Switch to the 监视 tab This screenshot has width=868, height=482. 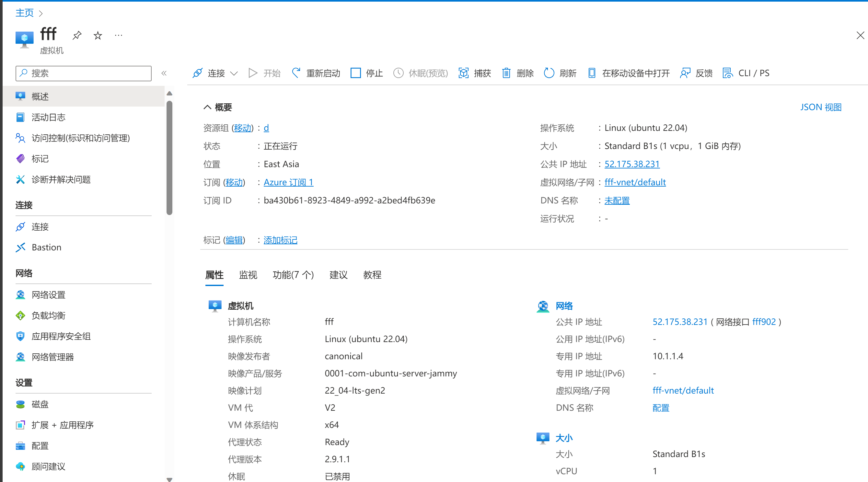(248, 275)
